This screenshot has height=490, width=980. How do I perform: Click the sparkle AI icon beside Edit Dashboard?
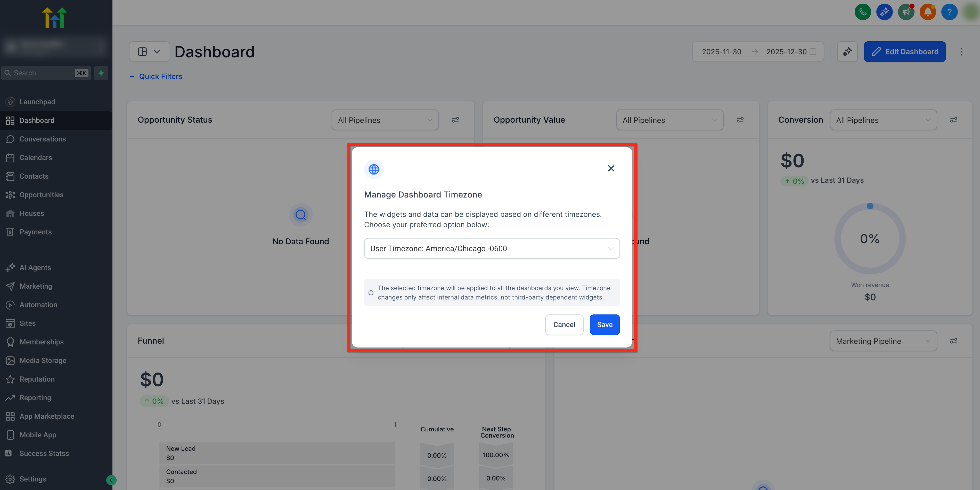(847, 52)
